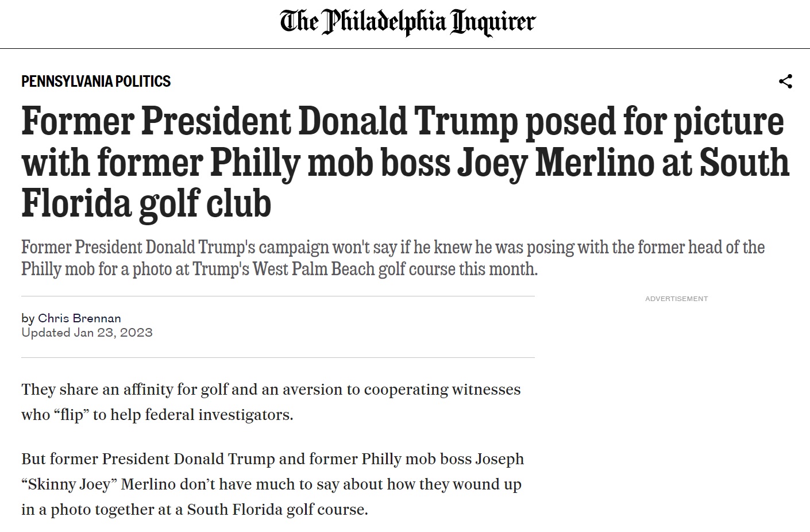The width and height of the screenshot is (810, 532).
Task: Click the word "flip" in the first paragraph
Action: (71, 415)
